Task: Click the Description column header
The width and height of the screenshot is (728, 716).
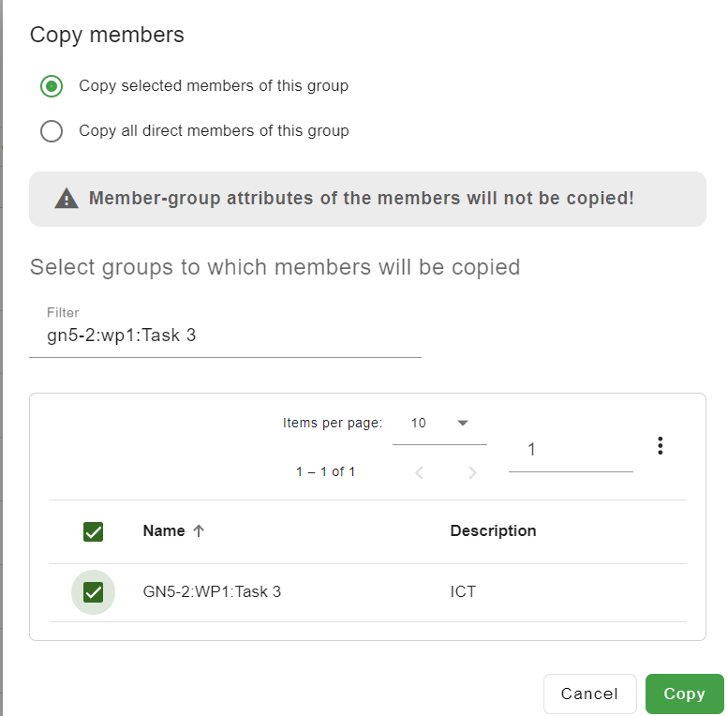Action: 493,530
